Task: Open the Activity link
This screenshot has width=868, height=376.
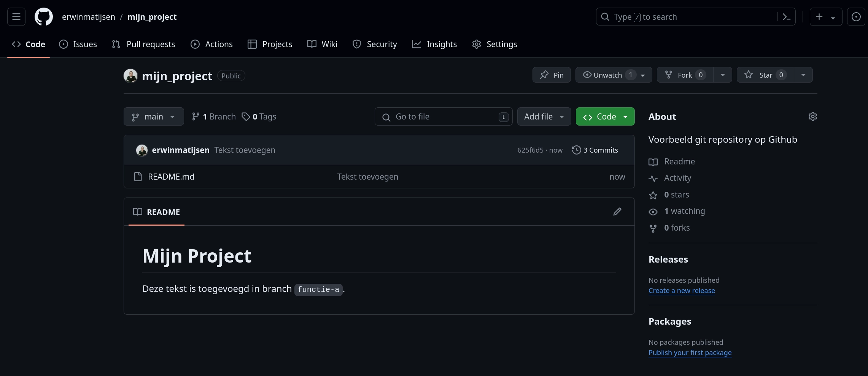Action: 670,178
